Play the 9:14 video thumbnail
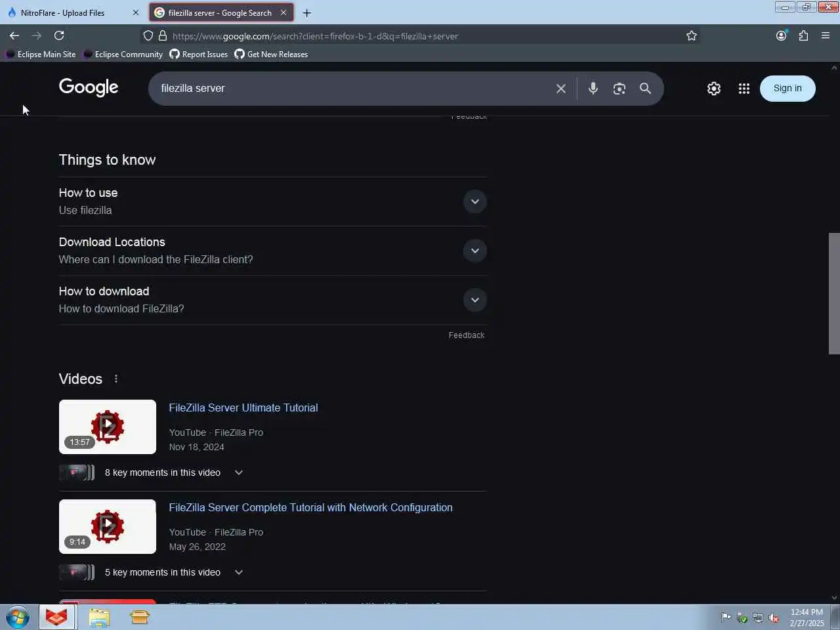 tap(108, 526)
